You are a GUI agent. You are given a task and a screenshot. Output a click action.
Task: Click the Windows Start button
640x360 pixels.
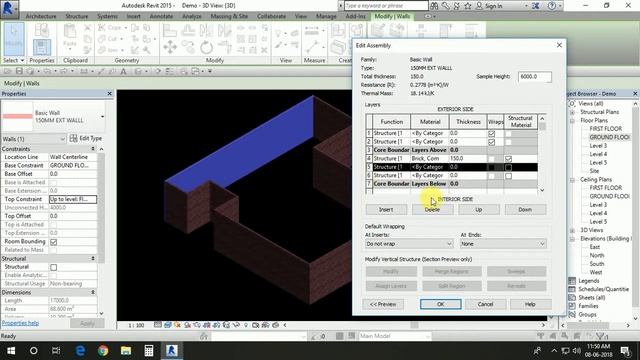(x=11, y=351)
